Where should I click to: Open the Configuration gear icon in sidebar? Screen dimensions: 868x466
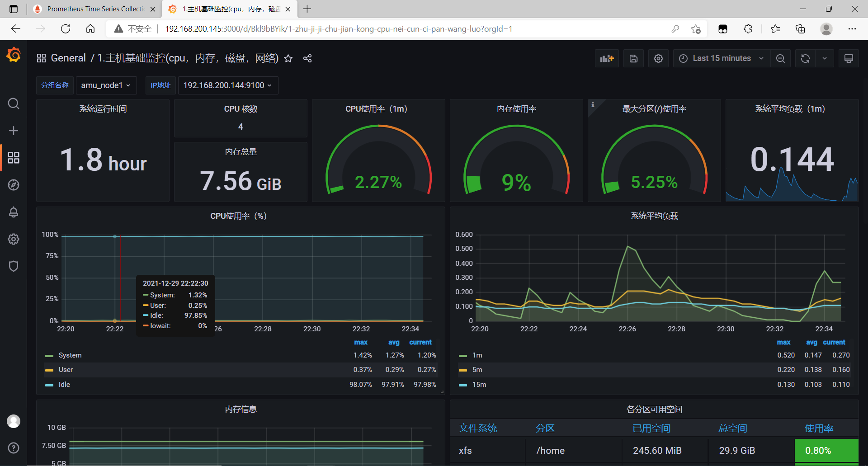click(14, 239)
